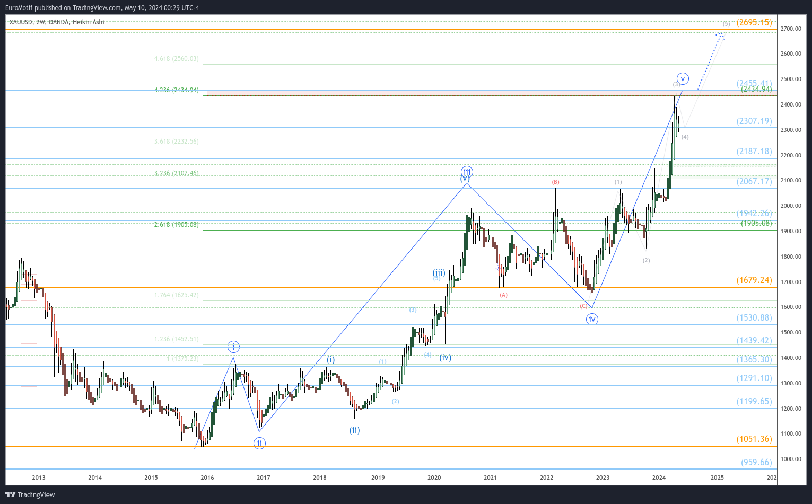Select the (1942.26) price level label
This screenshot has width=812, height=504.
[x=754, y=213]
